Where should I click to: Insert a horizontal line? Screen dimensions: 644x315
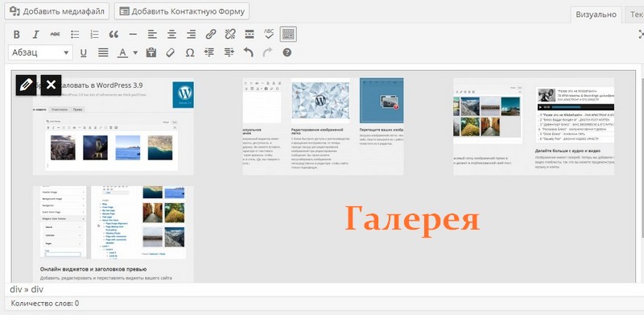click(x=133, y=35)
